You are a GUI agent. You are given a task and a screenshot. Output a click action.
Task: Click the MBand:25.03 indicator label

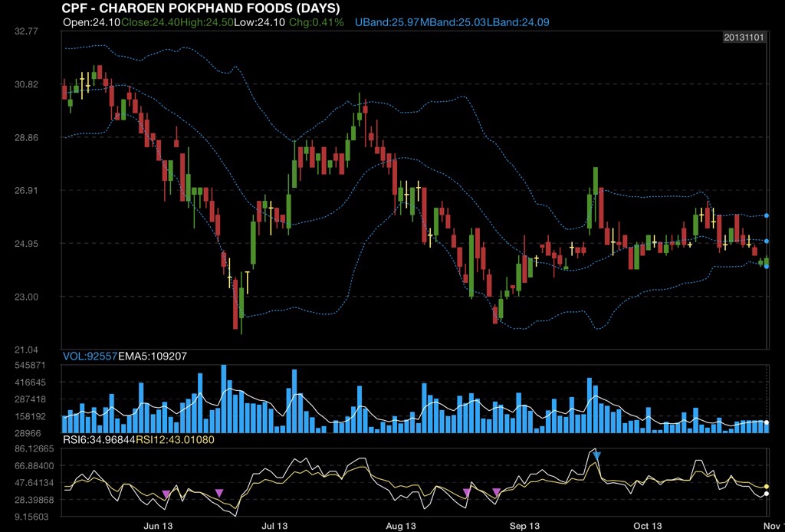[453, 22]
